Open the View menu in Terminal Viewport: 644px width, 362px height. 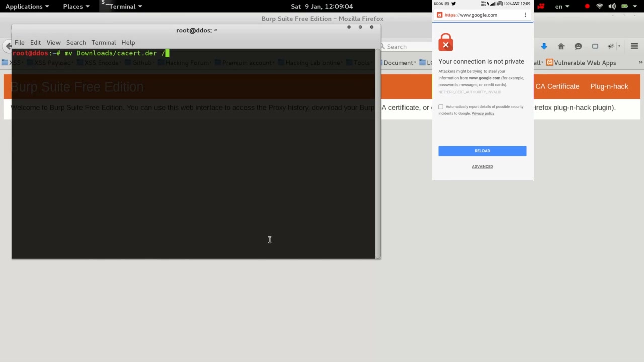pyautogui.click(x=53, y=42)
